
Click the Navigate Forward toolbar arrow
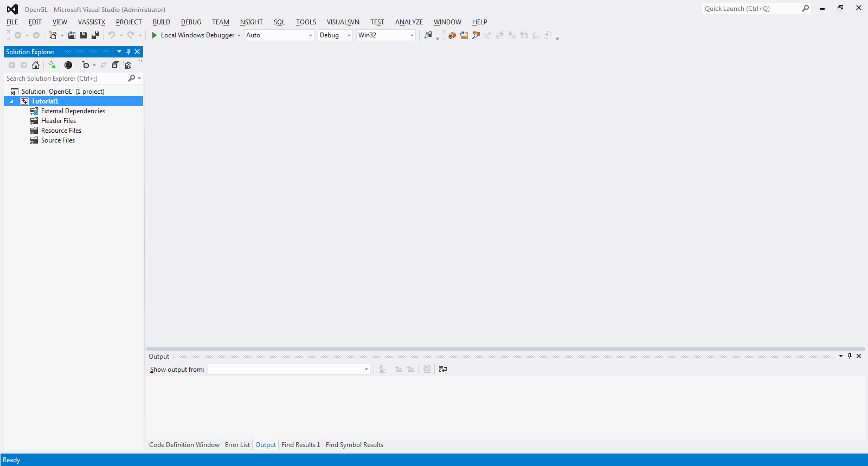point(36,35)
